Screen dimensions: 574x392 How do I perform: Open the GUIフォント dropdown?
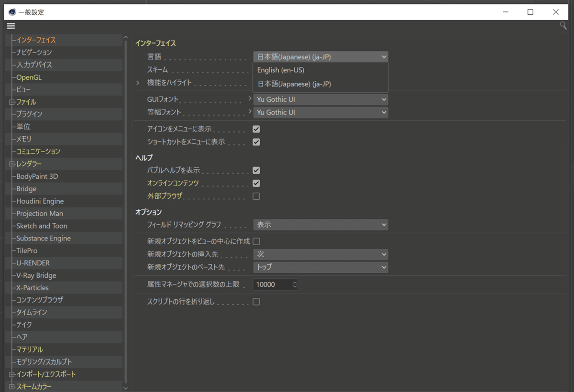click(x=320, y=99)
